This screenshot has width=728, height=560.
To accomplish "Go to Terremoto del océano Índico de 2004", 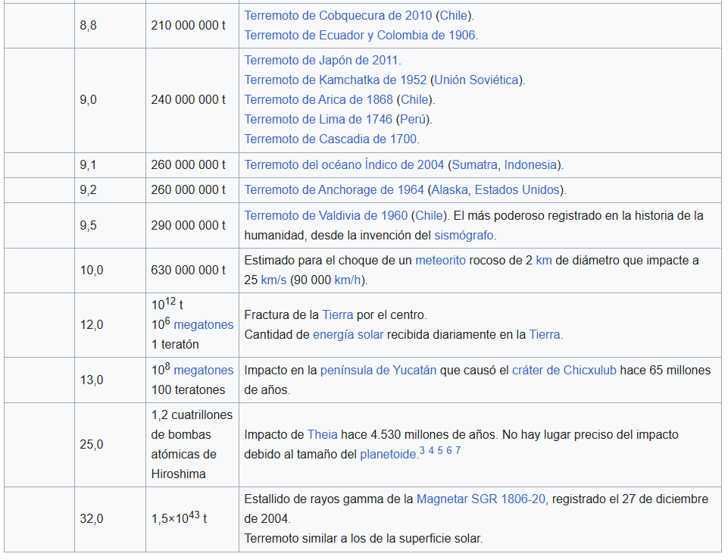I will (344, 164).
